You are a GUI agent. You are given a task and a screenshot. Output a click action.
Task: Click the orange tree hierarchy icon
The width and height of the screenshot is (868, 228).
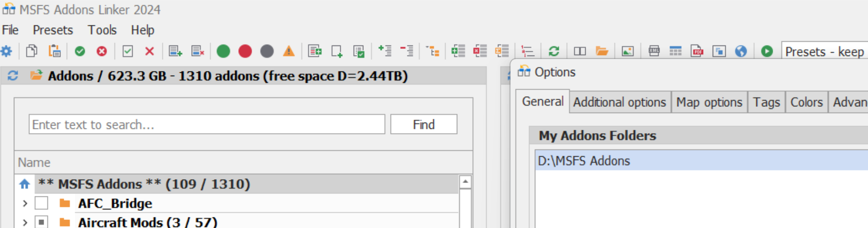(x=433, y=51)
